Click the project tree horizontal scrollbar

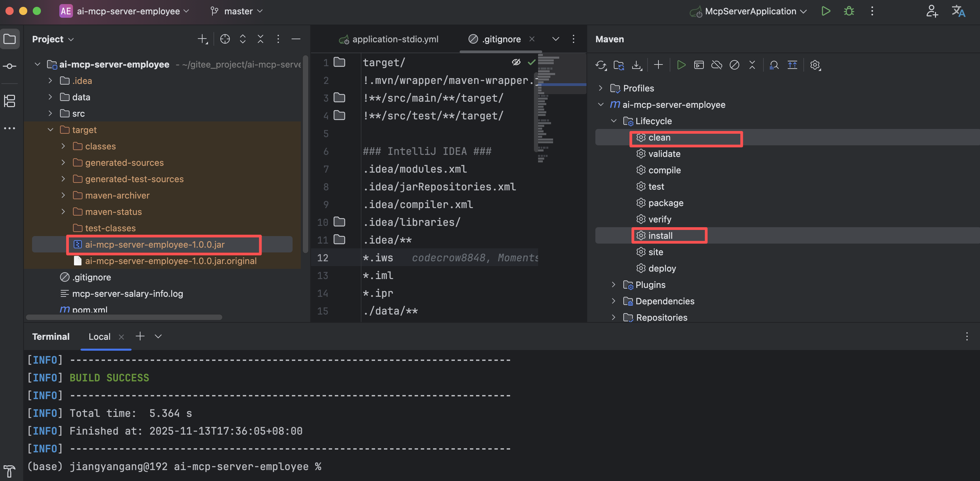click(124, 317)
